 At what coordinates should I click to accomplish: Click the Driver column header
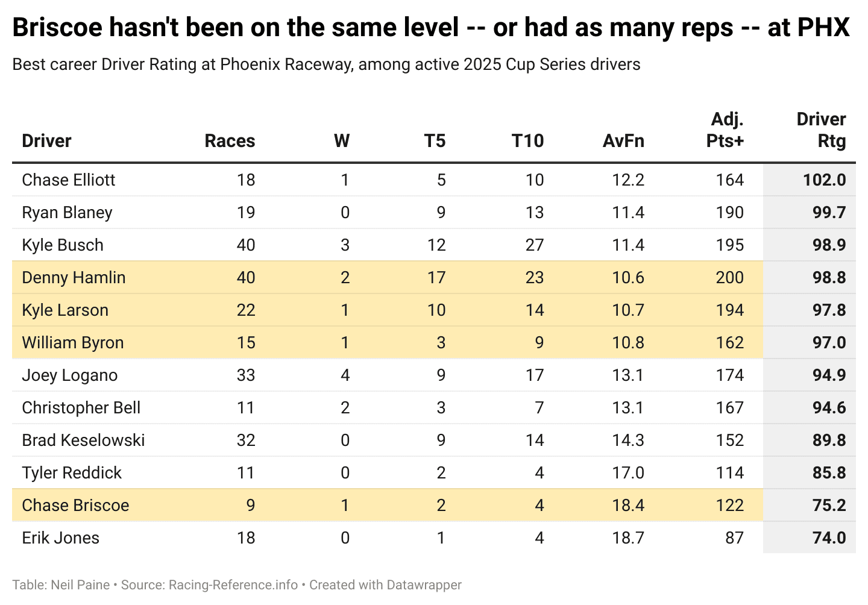click(x=46, y=141)
